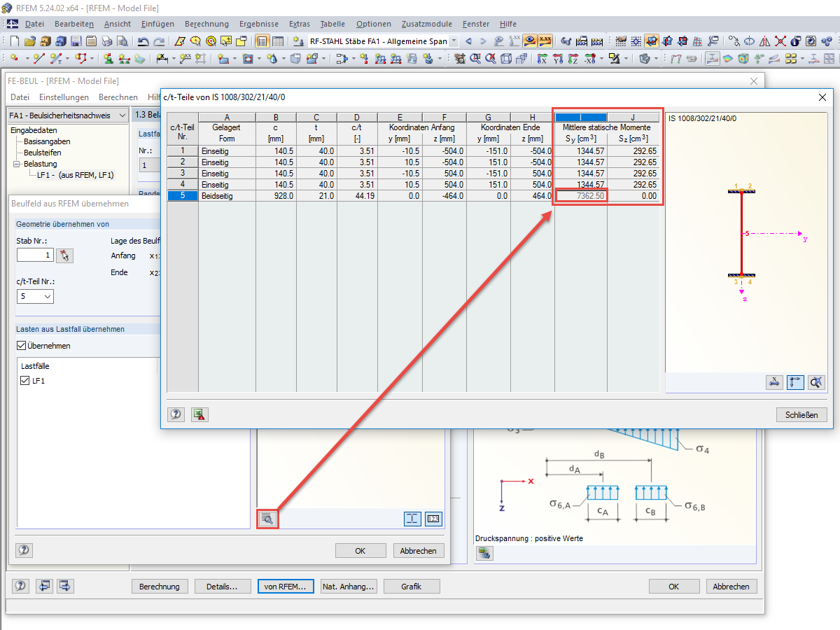
Task: Click OK in Beulfeld aus RFEM dialog
Action: [x=360, y=550]
